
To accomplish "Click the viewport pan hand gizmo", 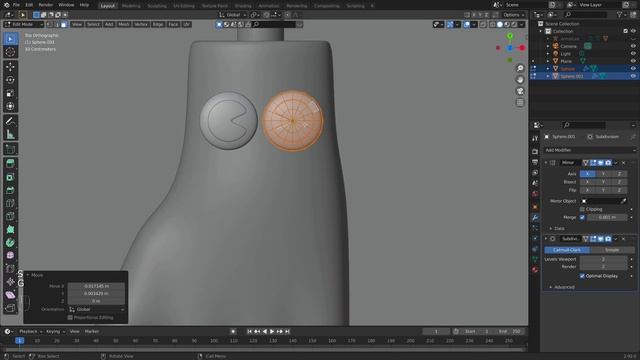I will [x=520, y=80].
